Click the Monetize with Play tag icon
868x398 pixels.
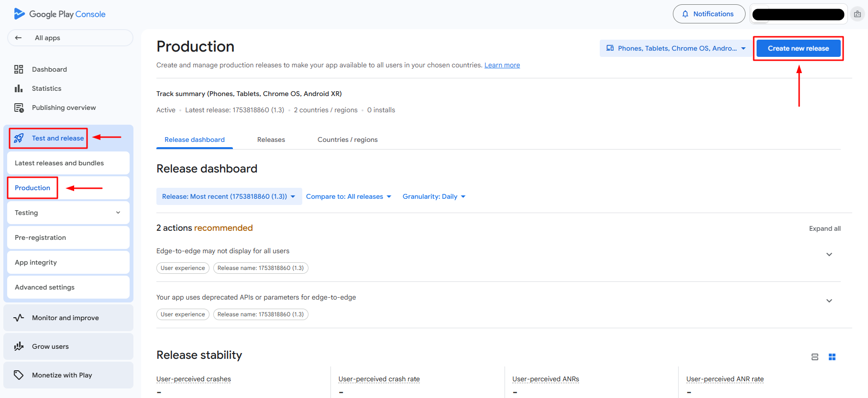tap(19, 375)
